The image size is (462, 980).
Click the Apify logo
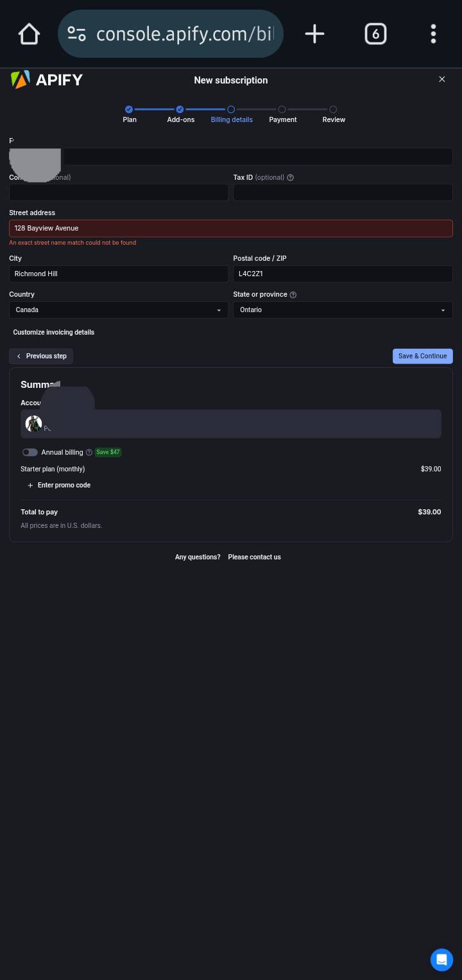click(x=47, y=80)
